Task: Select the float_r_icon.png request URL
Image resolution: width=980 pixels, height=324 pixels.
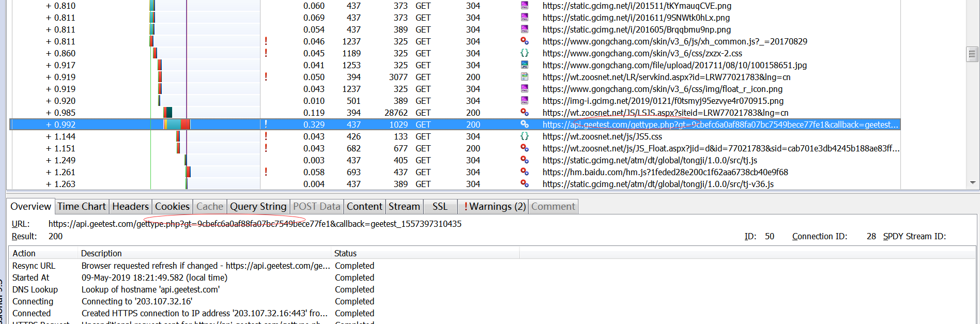Action: tap(662, 89)
